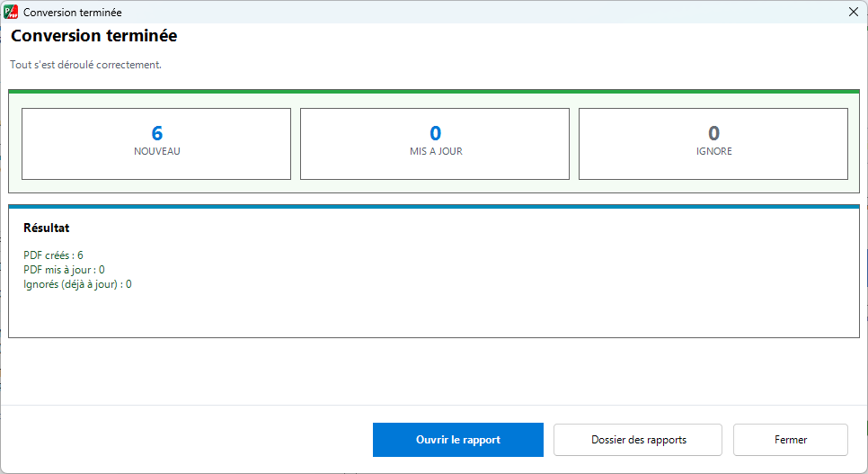The height and width of the screenshot is (474, 868).
Task: Select the NOUVEAU count card
Action: tap(156, 144)
